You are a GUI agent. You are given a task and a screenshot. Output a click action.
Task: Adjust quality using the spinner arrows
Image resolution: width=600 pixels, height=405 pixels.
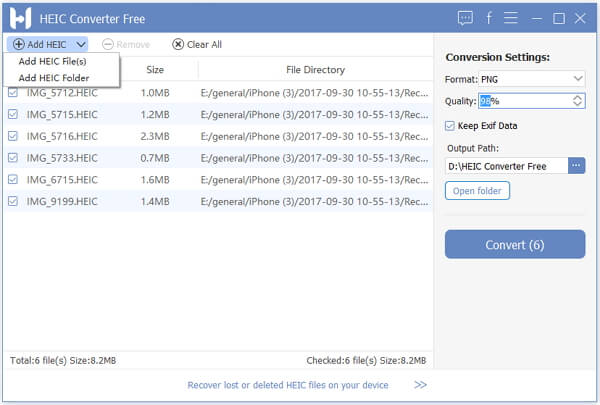click(577, 101)
